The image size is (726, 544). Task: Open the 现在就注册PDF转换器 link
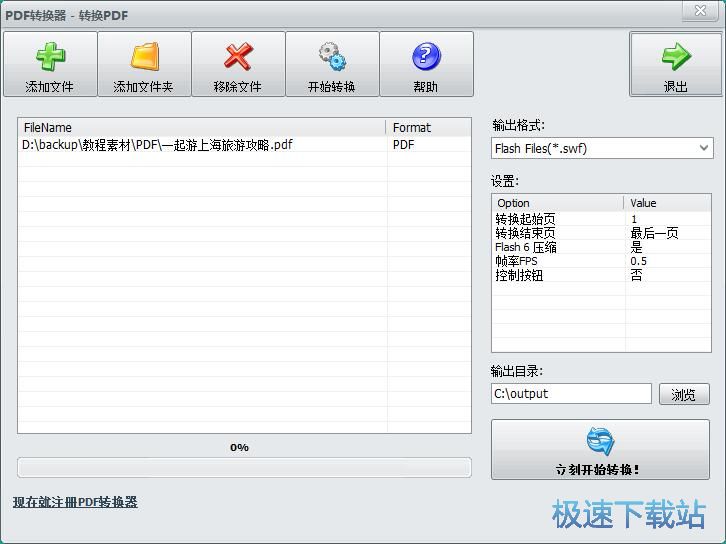tap(75, 502)
